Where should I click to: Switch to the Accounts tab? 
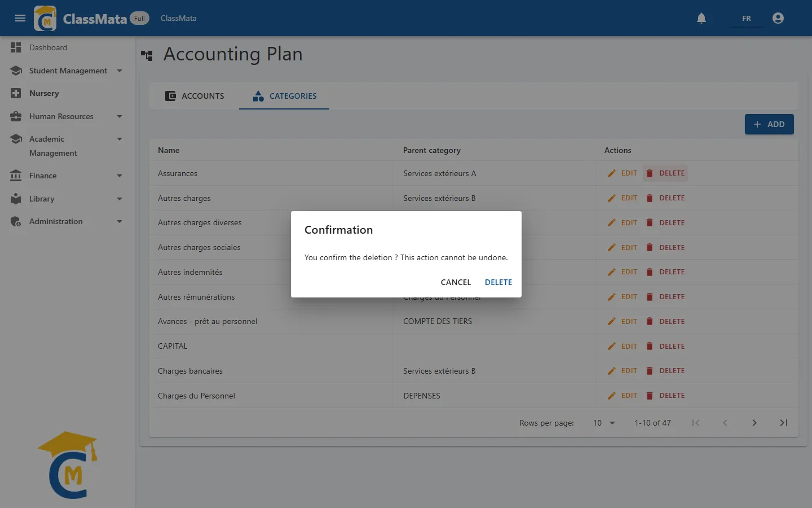pos(195,96)
